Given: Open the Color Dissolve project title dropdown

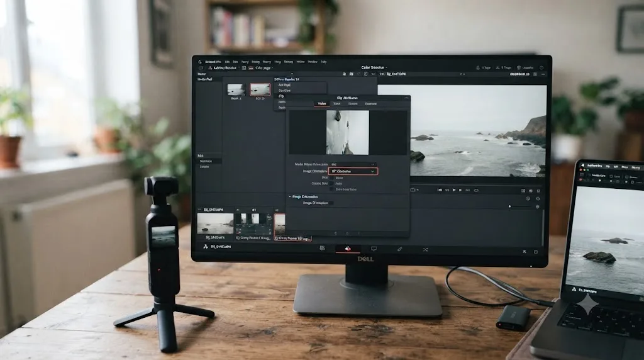Looking at the screenshot, I should [x=374, y=67].
